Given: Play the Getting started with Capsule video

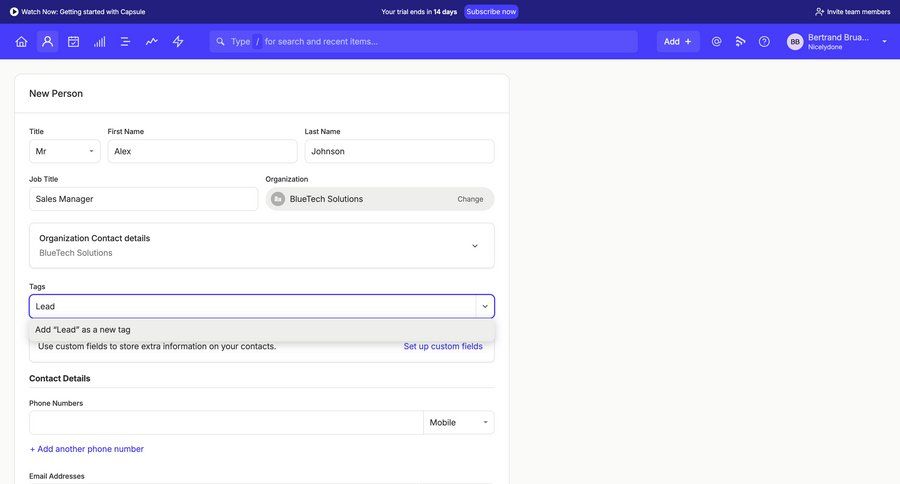Looking at the screenshot, I should tap(14, 12).
